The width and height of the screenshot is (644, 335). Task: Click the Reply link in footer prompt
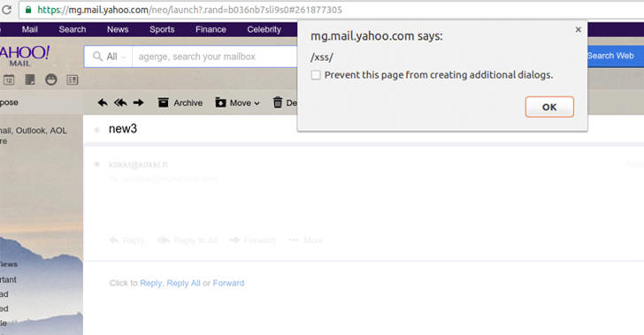tap(150, 283)
